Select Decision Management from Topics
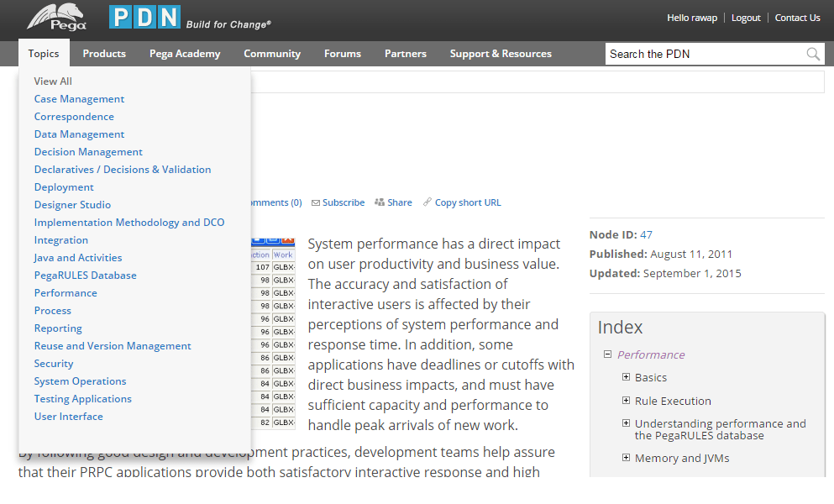Viewport: 834px width, 504px height. tap(88, 151)
